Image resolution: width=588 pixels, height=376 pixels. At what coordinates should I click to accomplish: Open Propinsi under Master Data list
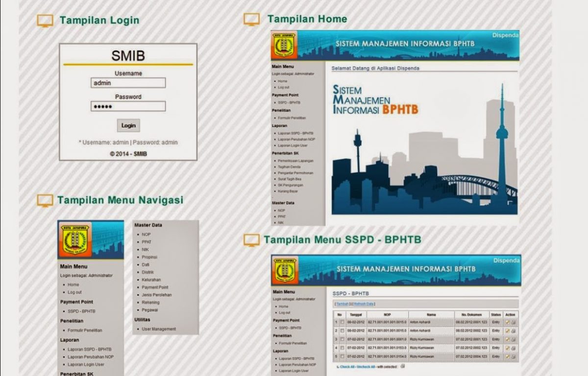[149, 257]
